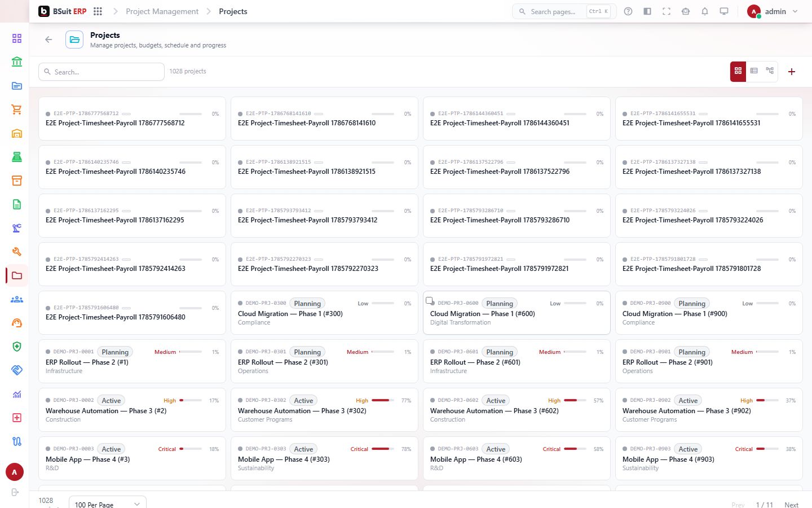This screenshot has height=508, width=812.
Task: Focus the projects Search field
Action: (x=101, y=72)
